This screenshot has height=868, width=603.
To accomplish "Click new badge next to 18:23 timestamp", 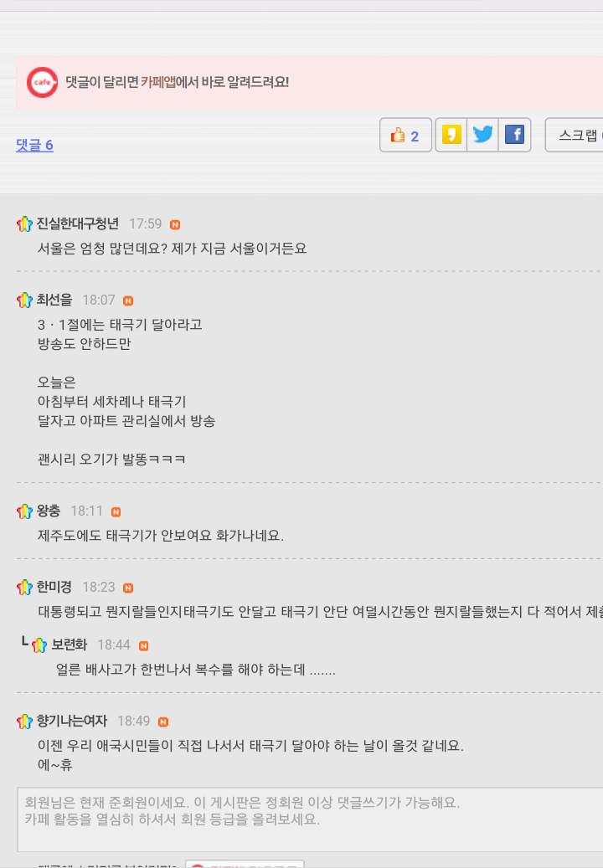I will (128, 588).
